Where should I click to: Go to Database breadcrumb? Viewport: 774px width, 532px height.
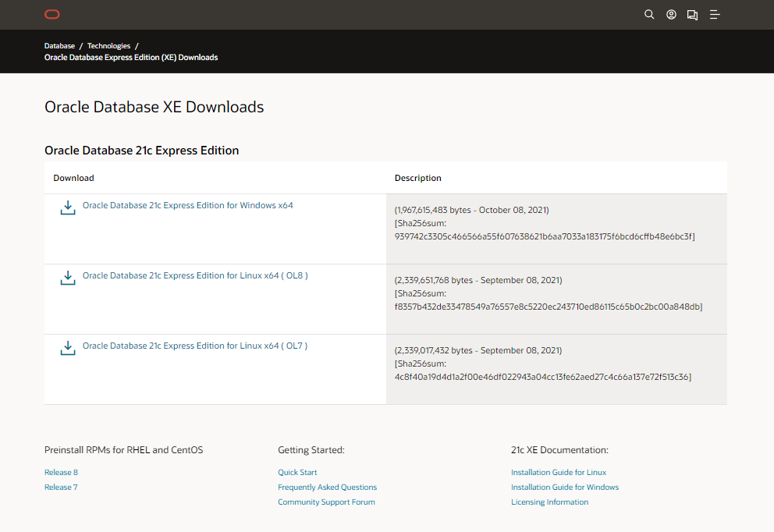point(60,46)
